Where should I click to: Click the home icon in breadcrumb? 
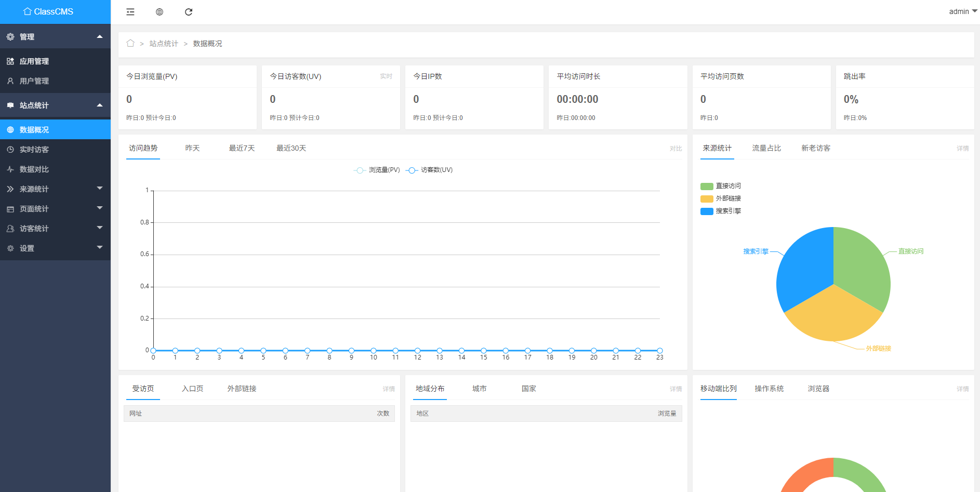(130, 44)
